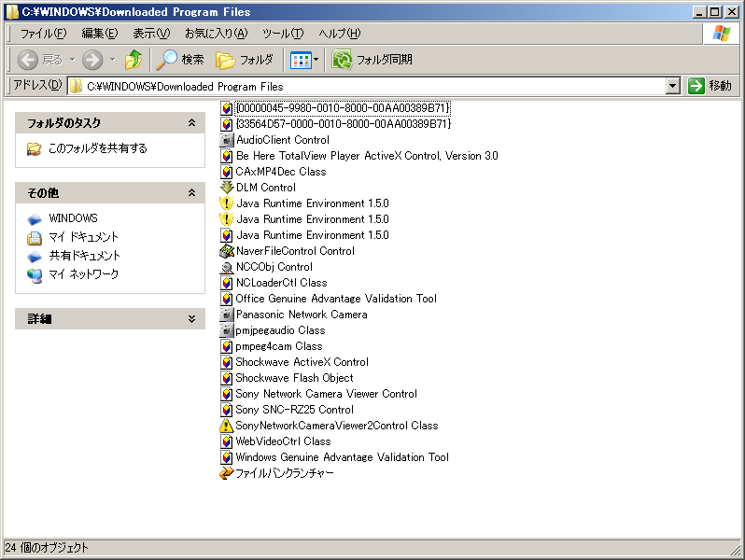Viewport: 745px width, 560px height.
Task: Select the SonyNetworkCameraViewer2Control warning icon
Action: [227, 426]
